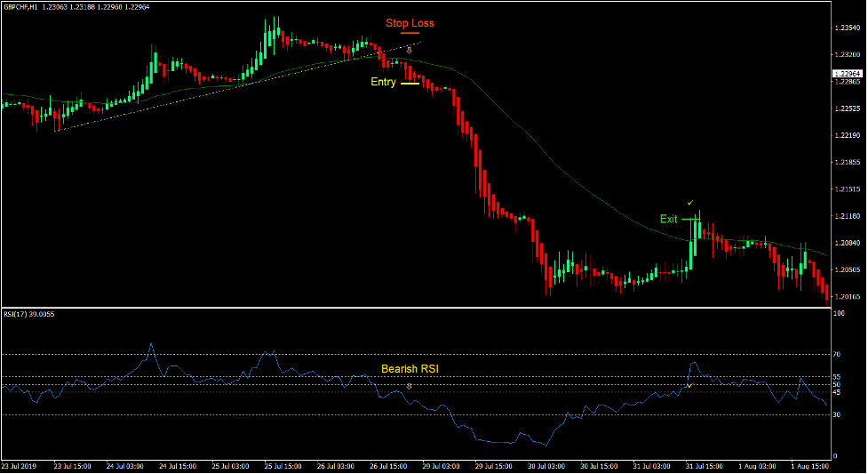The image size is (868, 474).
Task: Click the RSI 30 level on the scale
Action: coord(838,414)
